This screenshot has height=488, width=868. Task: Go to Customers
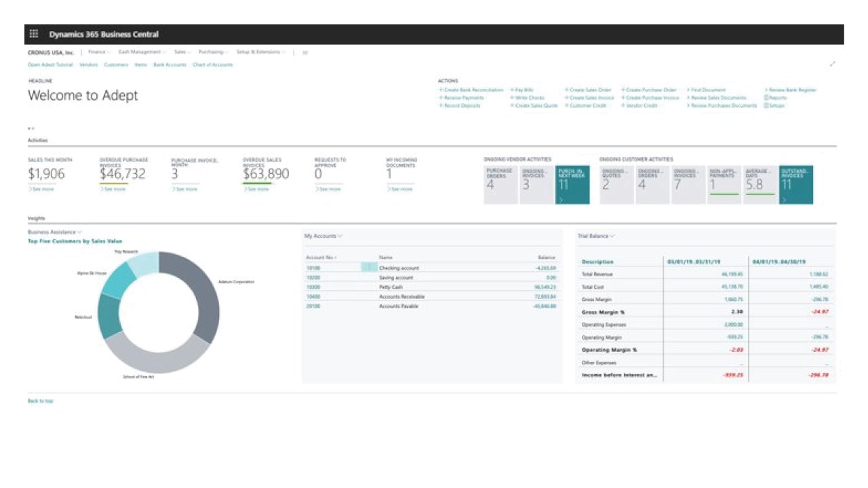point(116,65)
